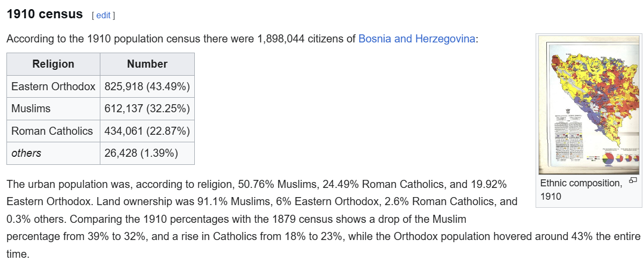
Task: Open the Bosnia and Herzegovina link
Action: point(416,39)
